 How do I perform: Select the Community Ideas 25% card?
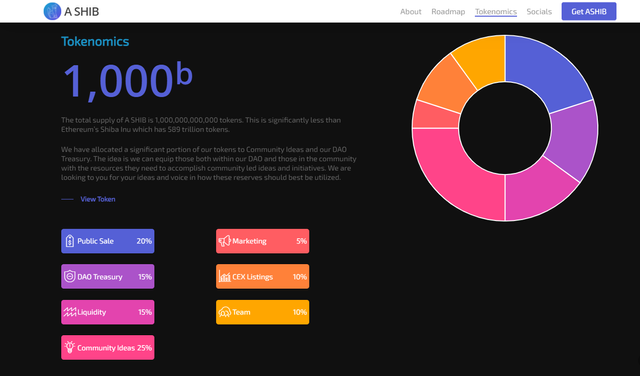click(x=108, y=347)
